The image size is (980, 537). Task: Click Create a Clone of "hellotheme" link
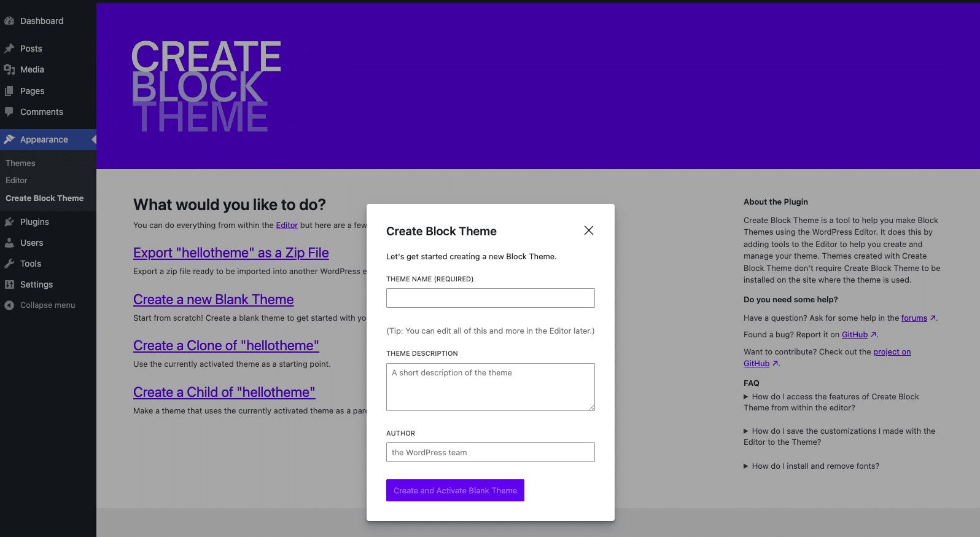point(226,345)
